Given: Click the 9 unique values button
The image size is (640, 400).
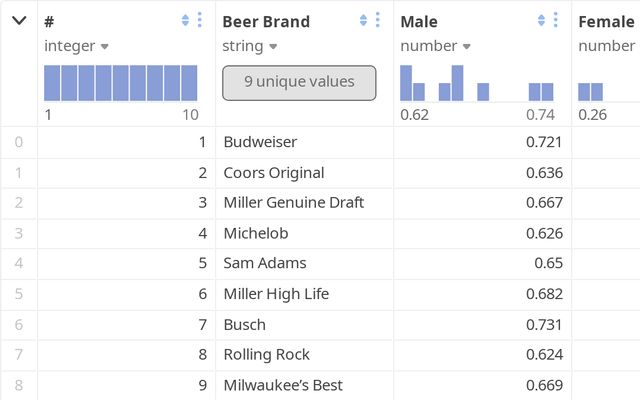Looking at the screenshot, I should (x=299, y=82).
